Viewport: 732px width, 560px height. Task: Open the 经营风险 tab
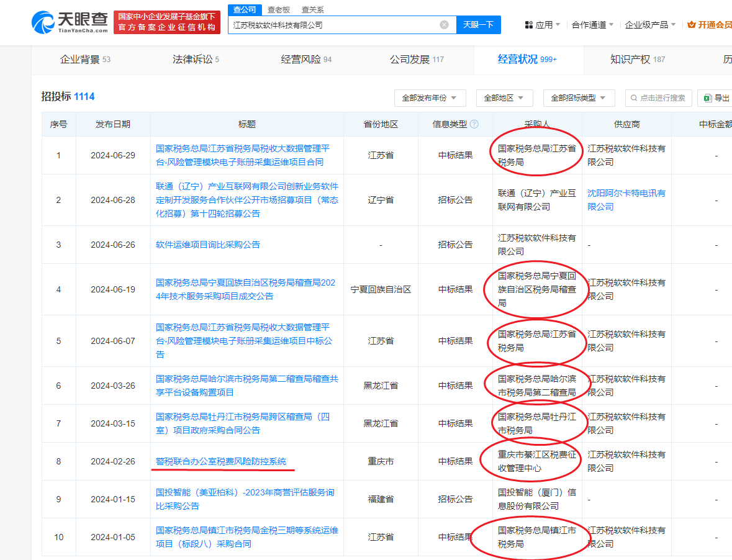pos(306,59)
